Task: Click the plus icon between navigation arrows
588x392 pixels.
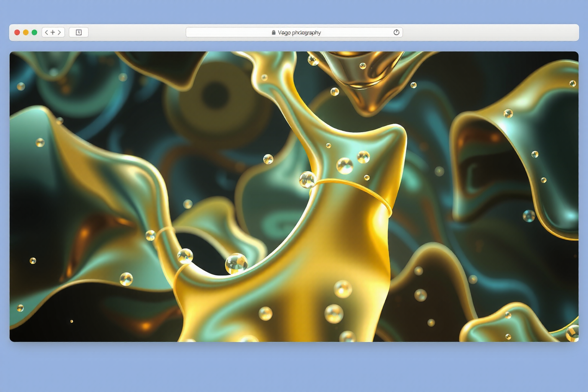Action: [x=53, y=33]
